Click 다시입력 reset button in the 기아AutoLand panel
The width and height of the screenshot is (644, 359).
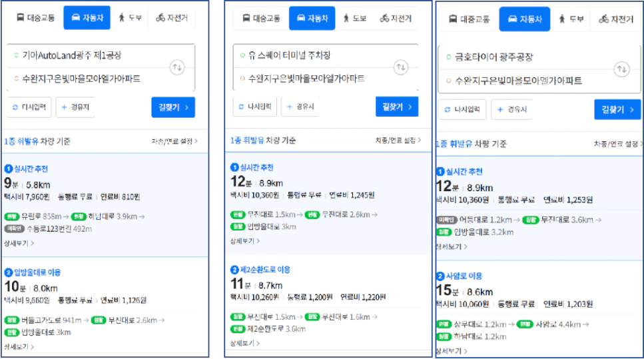click(29, 107)
